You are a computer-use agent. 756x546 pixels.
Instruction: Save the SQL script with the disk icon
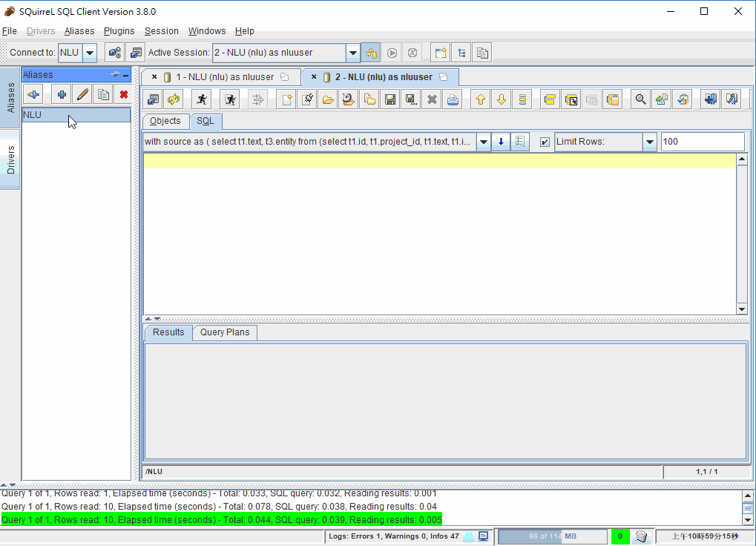[390, 99]
